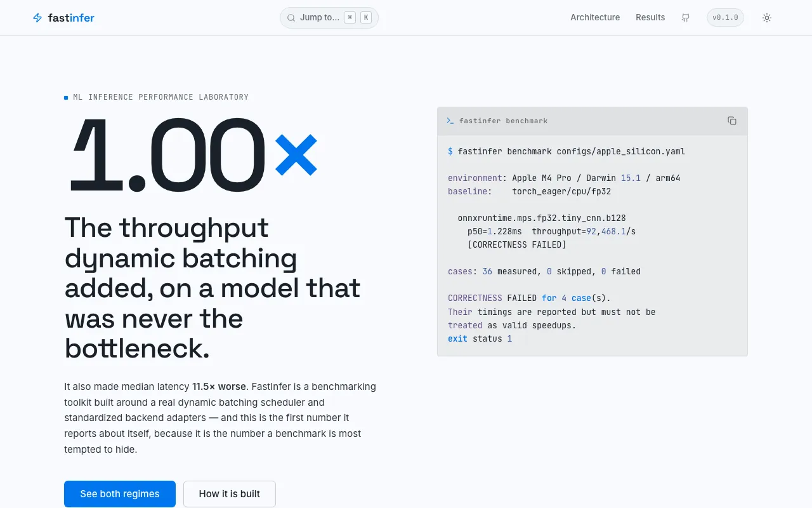Click the exit status 1 line
812x508 pixels.
[x=480, y=338]
